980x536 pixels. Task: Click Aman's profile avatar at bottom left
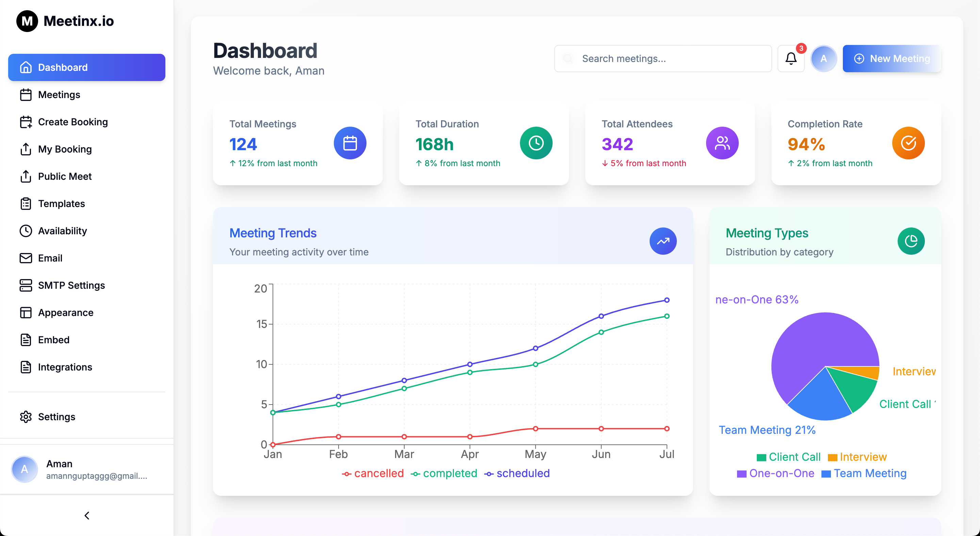click(24, 469)
